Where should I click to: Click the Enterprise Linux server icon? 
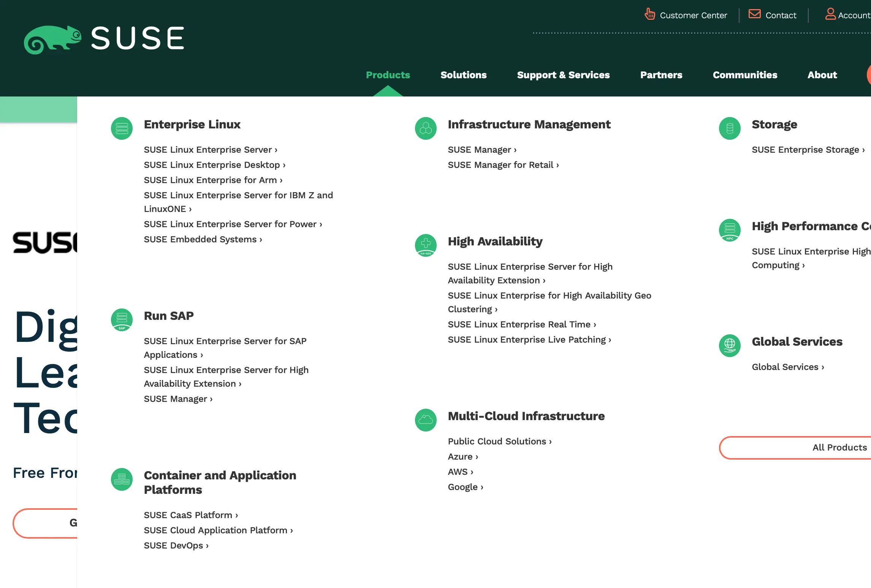[122, 128]
